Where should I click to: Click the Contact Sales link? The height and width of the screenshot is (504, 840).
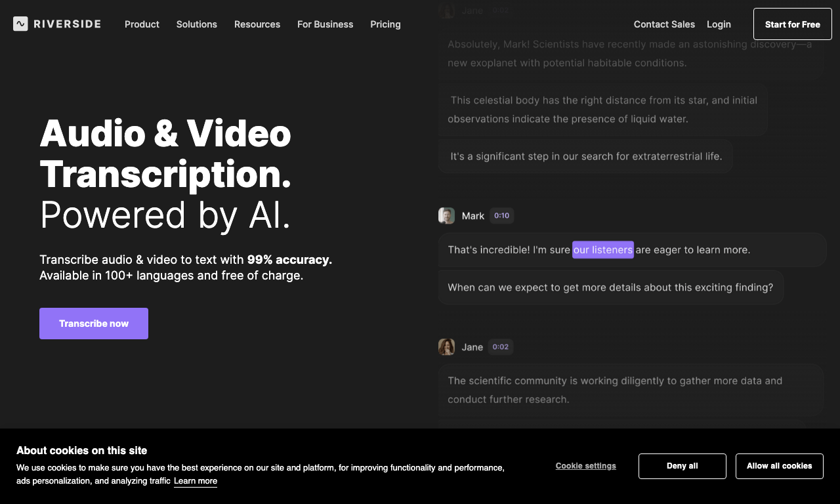pos(664,24)
